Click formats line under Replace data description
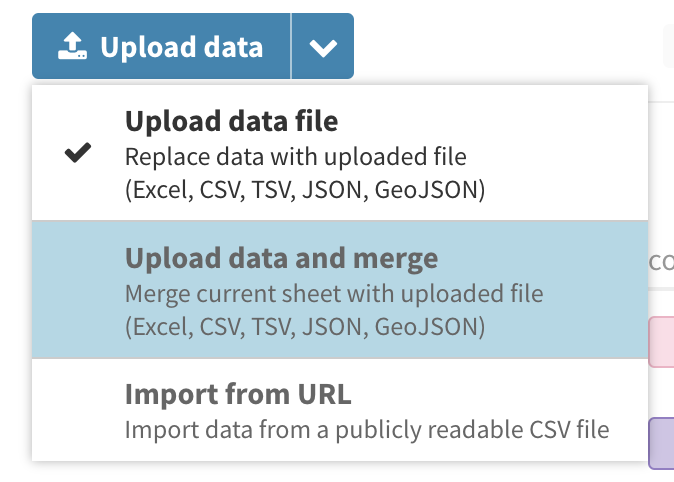Image resolution: width=674 pixels, height=482 pixels. 305,191
